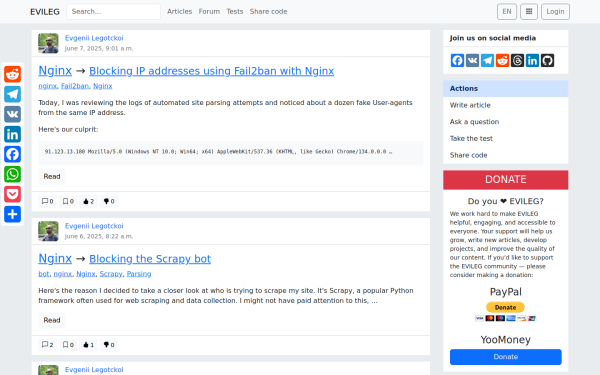Like the Fail2ban article
Screen dimensions: 600x375
[x=88, y=201]
